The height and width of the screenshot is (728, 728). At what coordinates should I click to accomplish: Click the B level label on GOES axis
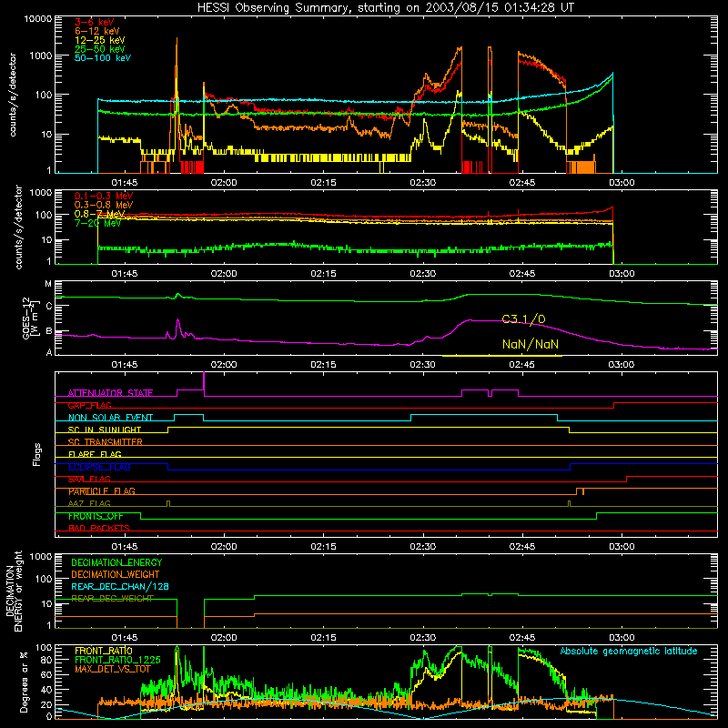pyautogui.click(x=49, y=331)
